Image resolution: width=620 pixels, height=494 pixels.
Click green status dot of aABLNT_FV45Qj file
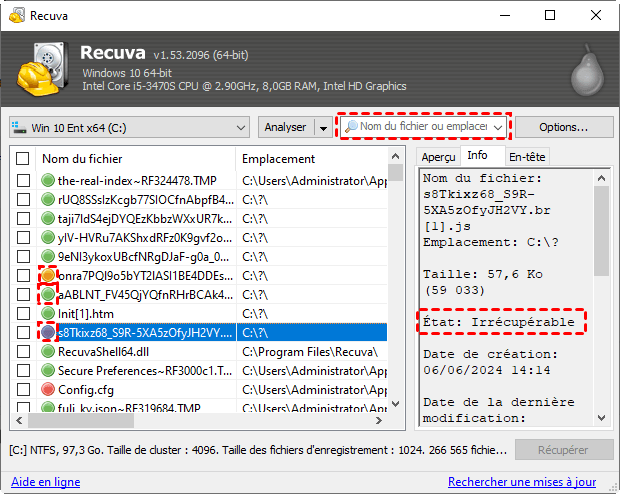(x=48, y=294)
